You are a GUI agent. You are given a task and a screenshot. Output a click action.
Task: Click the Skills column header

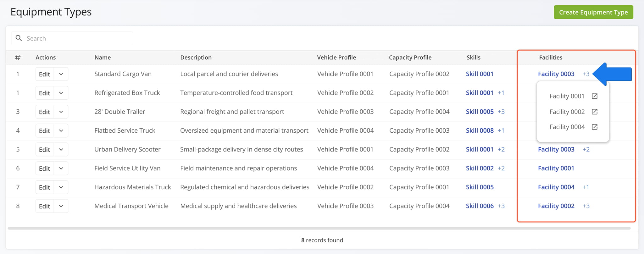474,58
